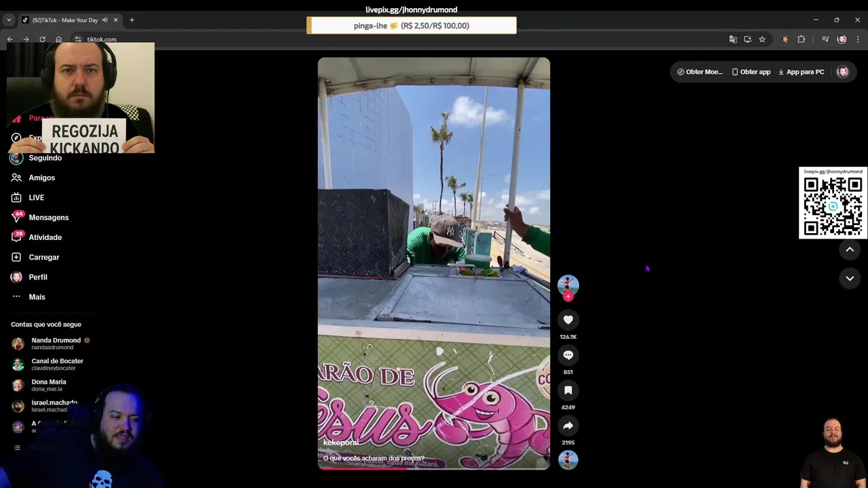This screenshot has height=488, width=868.
Task: Open the spinning sound disc below share
Action: (568, 460)
